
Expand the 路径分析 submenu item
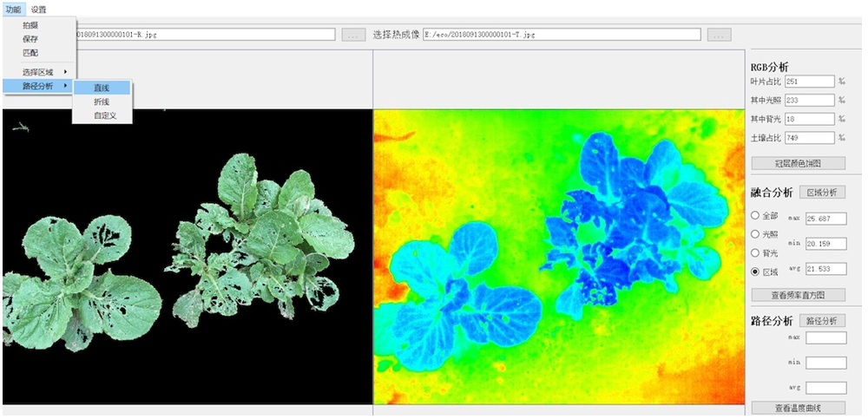pyautogui.click(x=38, y=86)
